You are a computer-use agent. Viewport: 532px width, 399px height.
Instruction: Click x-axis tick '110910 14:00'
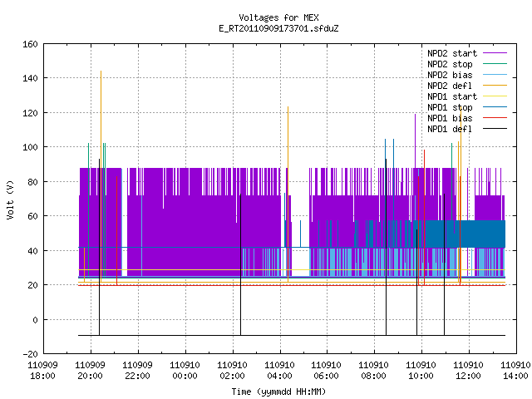coord(515,371)
